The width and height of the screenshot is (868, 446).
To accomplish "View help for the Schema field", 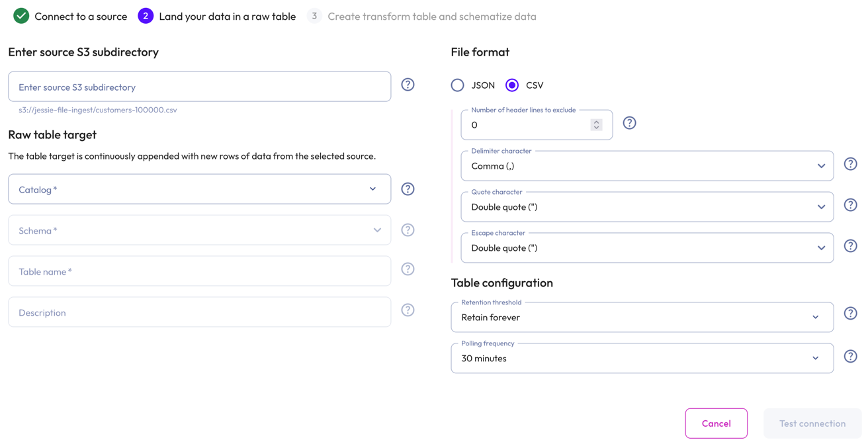I will coord(408,230).
